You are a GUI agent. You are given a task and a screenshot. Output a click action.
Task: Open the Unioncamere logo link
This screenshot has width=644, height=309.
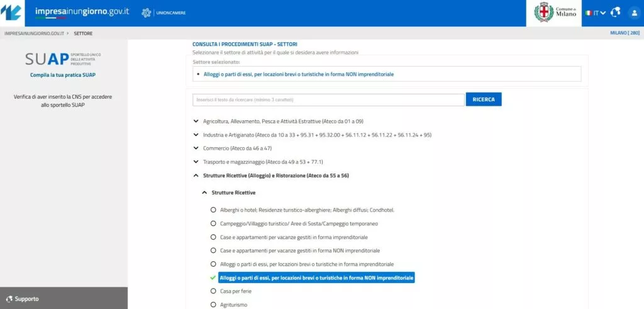point(164,13)
